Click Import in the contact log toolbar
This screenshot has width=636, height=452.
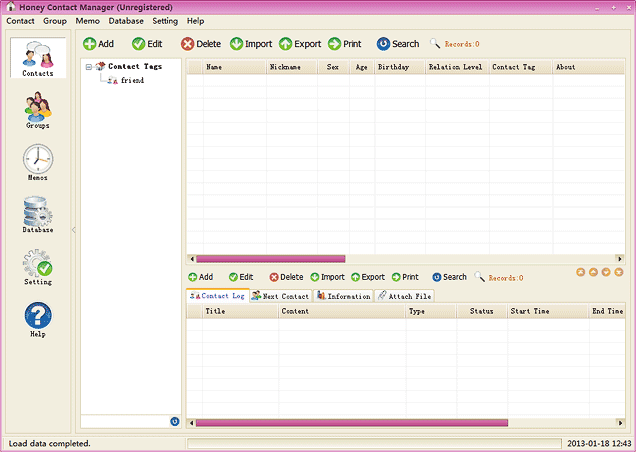(x=327, y=277)
